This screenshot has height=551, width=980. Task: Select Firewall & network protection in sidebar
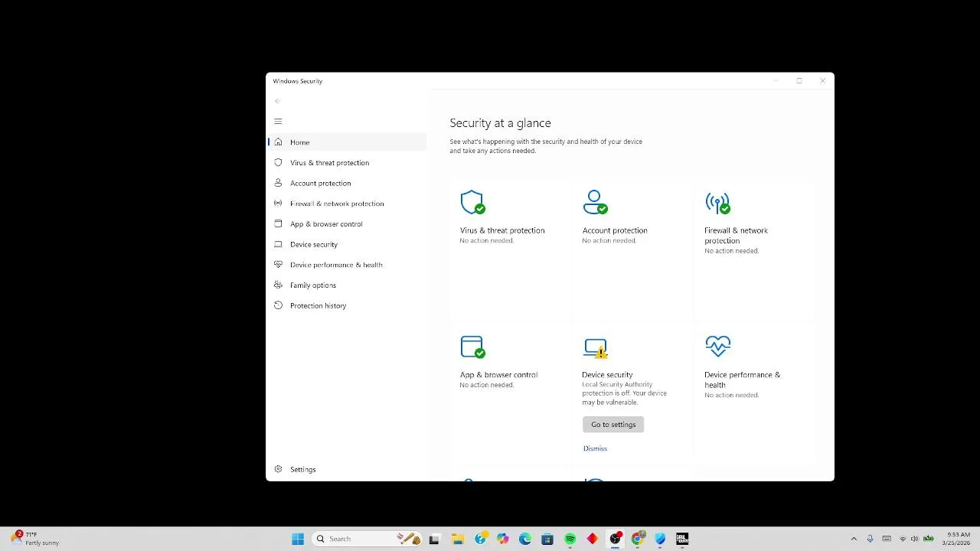337,204
